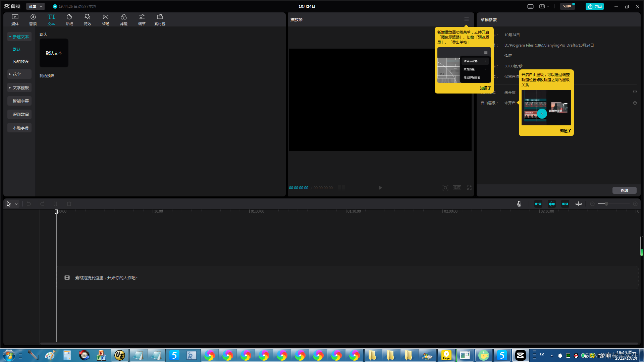Toggle timeline auto-snap button

click(552, 204)
